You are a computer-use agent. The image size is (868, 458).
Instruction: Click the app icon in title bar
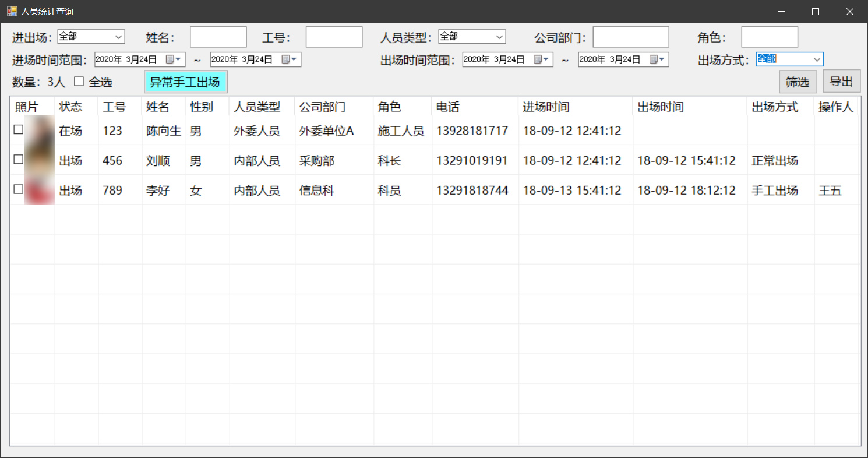12,11
